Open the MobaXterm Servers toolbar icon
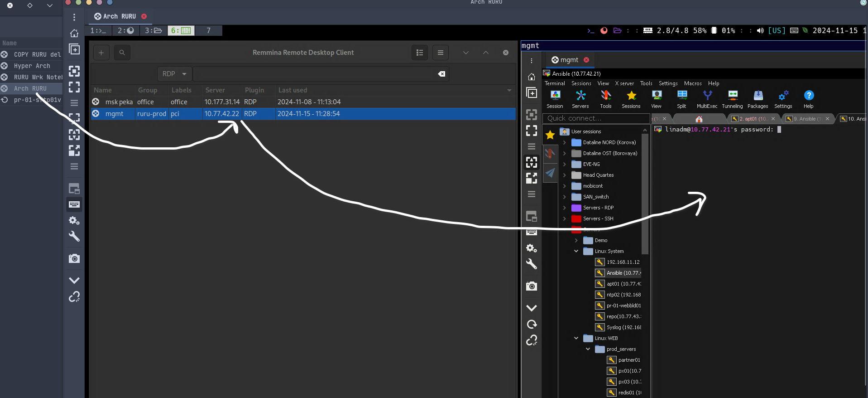This screenshot has height=398, width=868. pyautogui.click(x=580, y=99)
